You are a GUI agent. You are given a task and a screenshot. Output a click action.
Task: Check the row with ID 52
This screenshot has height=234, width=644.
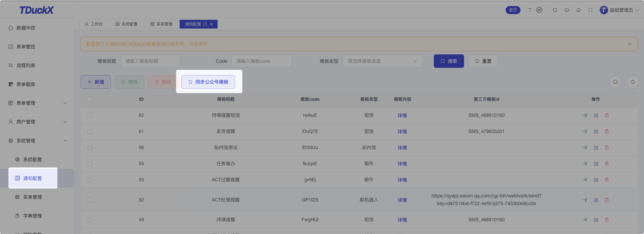pyautogui.click(x=90, y=200)
